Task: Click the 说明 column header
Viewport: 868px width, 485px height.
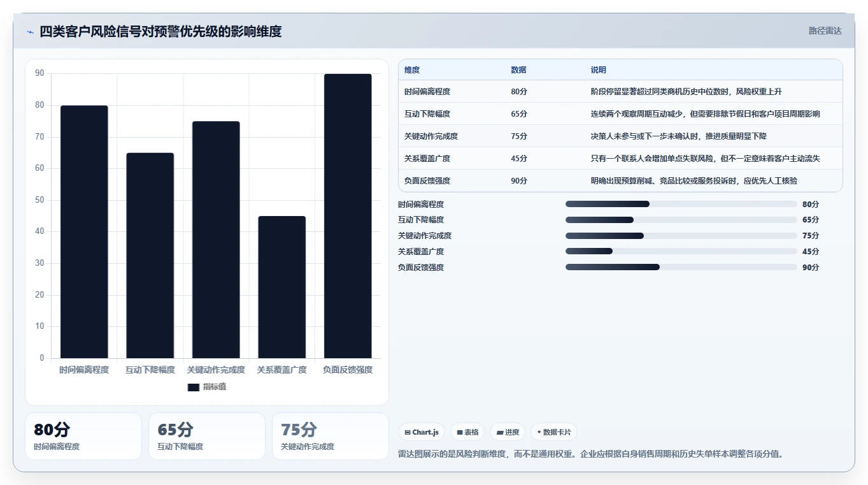Action: (x=599, y=70)
